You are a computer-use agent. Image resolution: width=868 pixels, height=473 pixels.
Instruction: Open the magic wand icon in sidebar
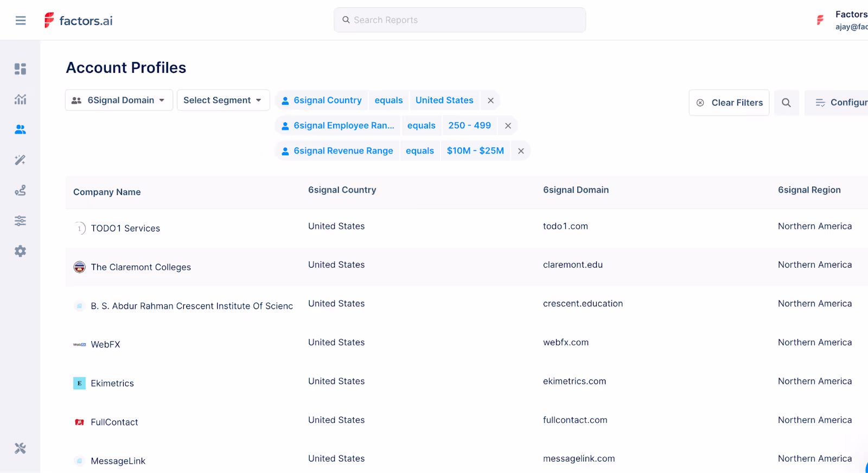tap(20, 160)
